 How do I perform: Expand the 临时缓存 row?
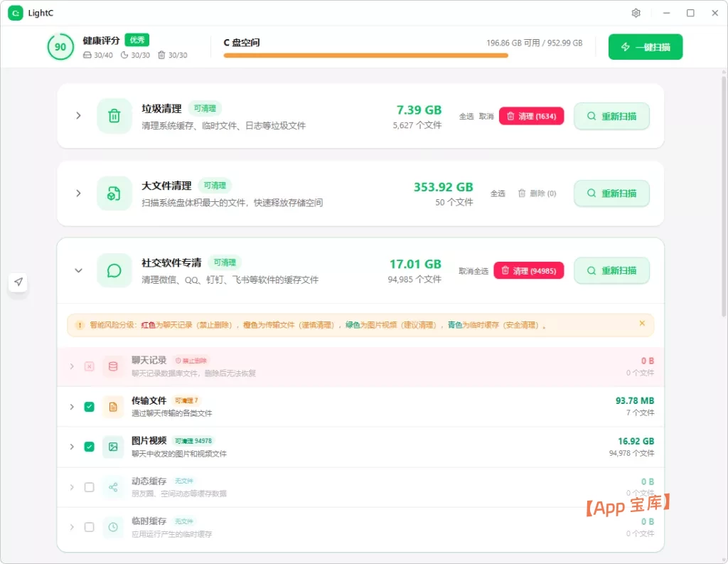point(72,527)
